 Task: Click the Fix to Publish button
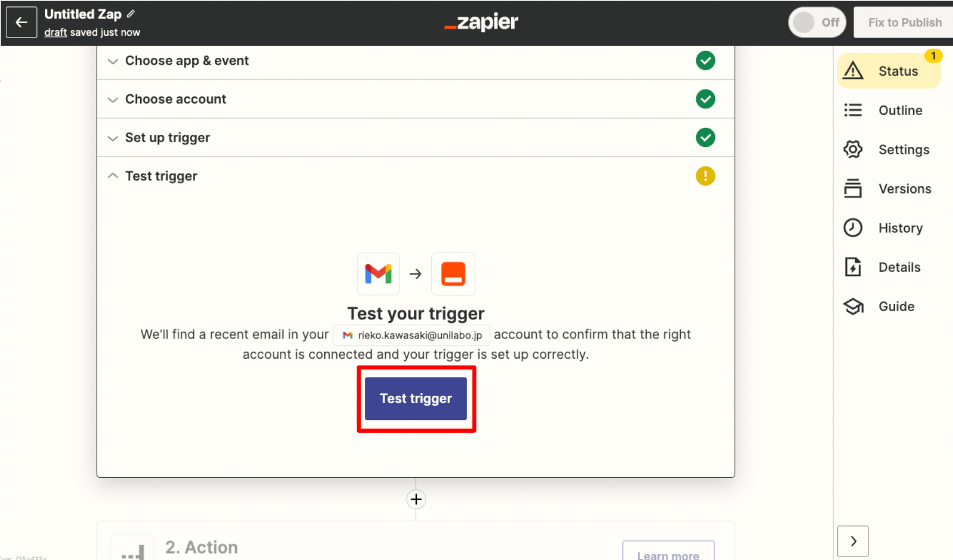click(x=904, y=23)
